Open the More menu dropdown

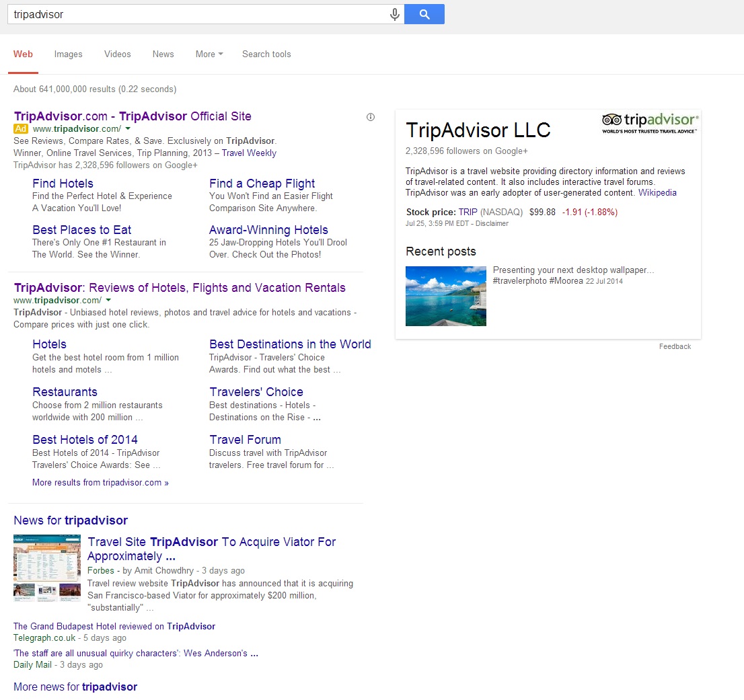pos(209,54)
